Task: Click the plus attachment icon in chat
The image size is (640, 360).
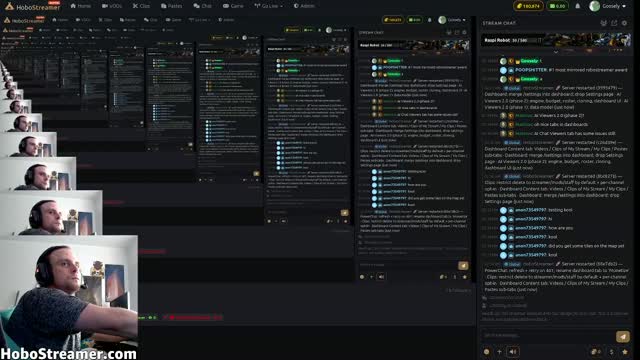Action: (499, 351)
